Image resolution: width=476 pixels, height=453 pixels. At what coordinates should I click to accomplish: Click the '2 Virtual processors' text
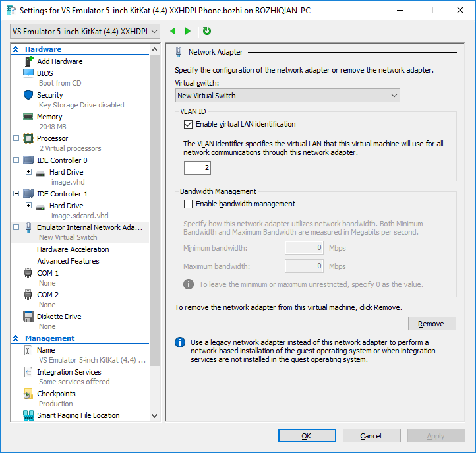(70, 148)
